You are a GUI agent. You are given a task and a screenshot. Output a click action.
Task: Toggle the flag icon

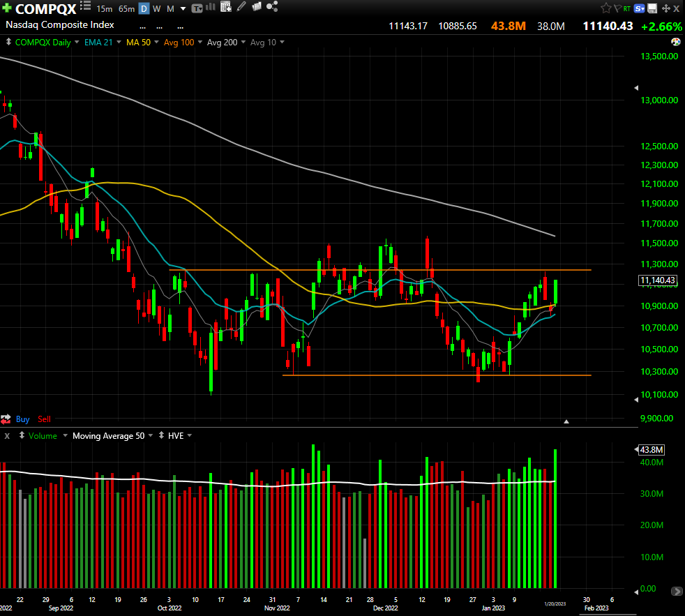(618, 8)
